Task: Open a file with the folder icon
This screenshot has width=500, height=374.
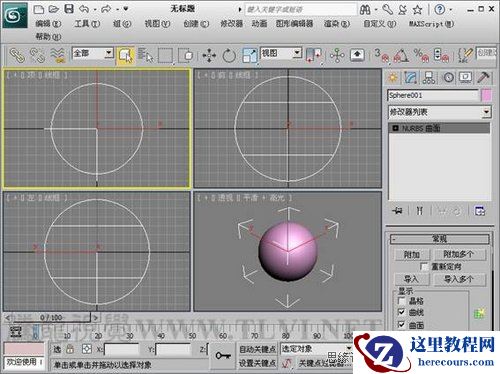Action: 54,9
